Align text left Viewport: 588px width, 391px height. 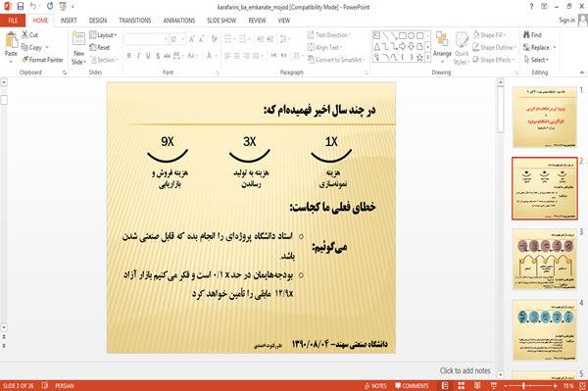click(x=227, y=56)
